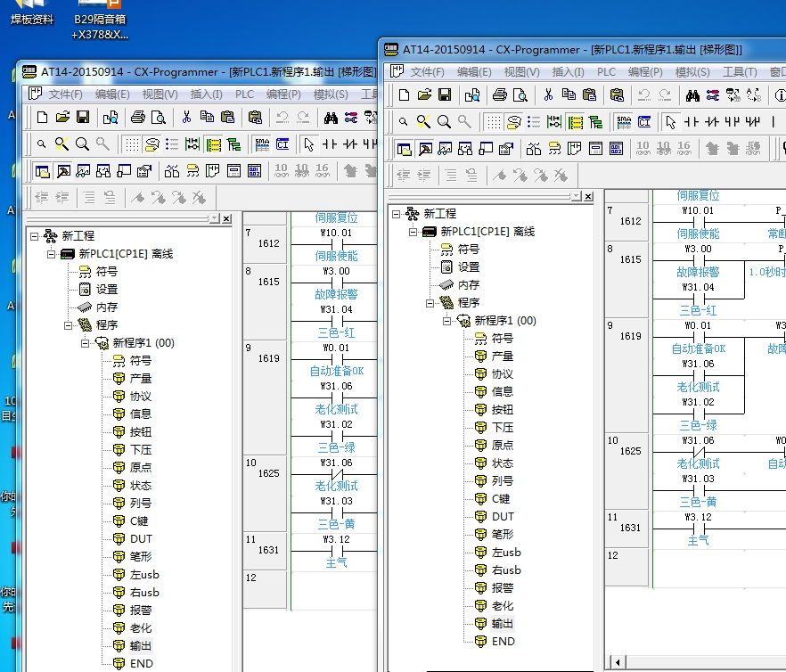Collapse 新PLC1[CP1E] node in left window
Screen dimensions: 786x672
[51, 254]
